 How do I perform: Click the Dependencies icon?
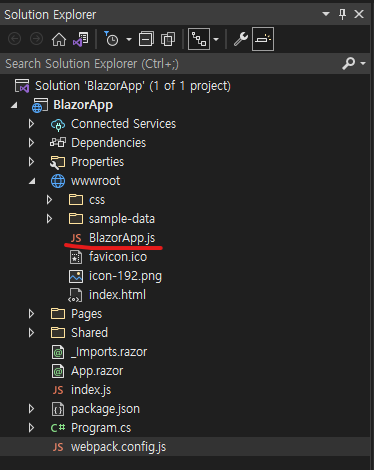(58, 143)
